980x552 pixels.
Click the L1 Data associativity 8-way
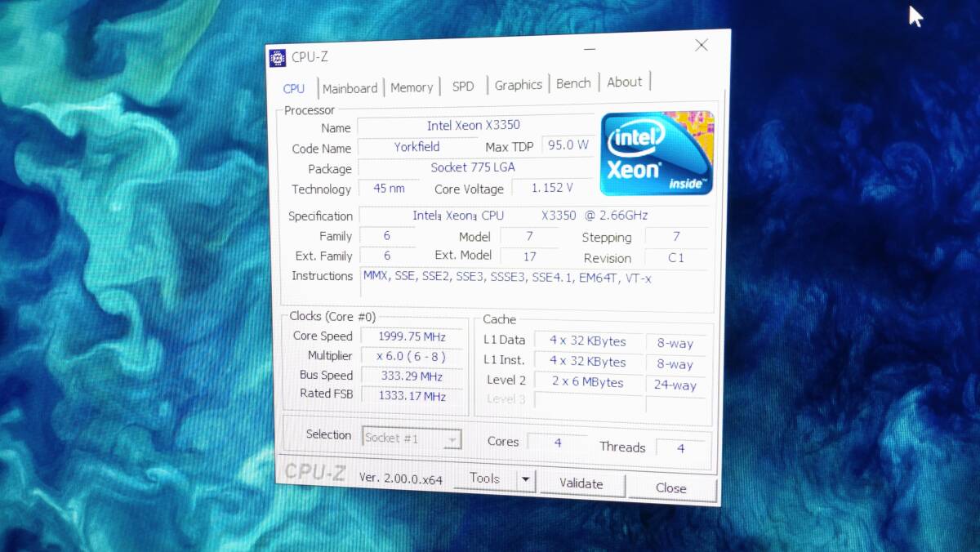tap(675, 344)
